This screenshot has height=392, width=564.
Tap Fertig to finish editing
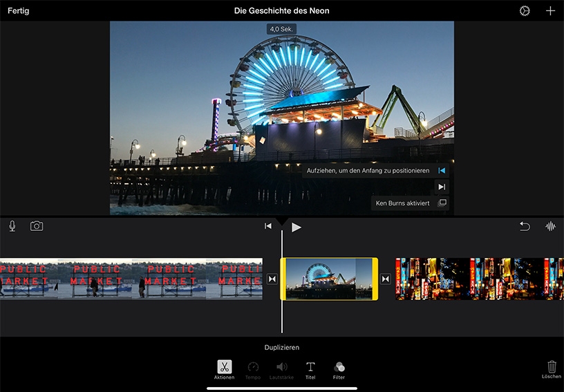[x=19, y=11]
